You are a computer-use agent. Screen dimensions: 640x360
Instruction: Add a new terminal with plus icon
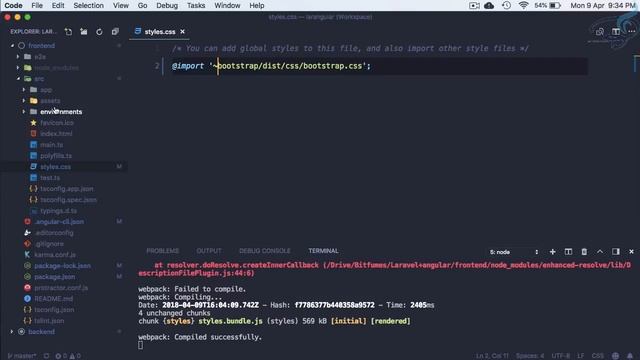tap(552, 252)
